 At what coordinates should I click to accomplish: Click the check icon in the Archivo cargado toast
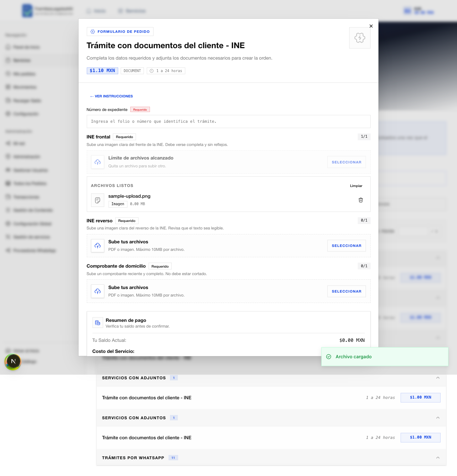329,357
